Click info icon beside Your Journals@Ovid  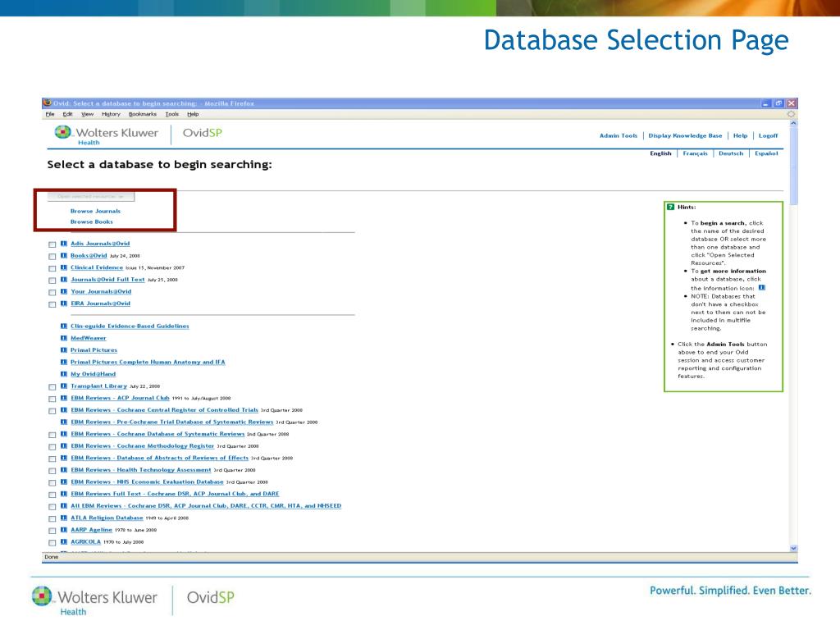[64, 291]
